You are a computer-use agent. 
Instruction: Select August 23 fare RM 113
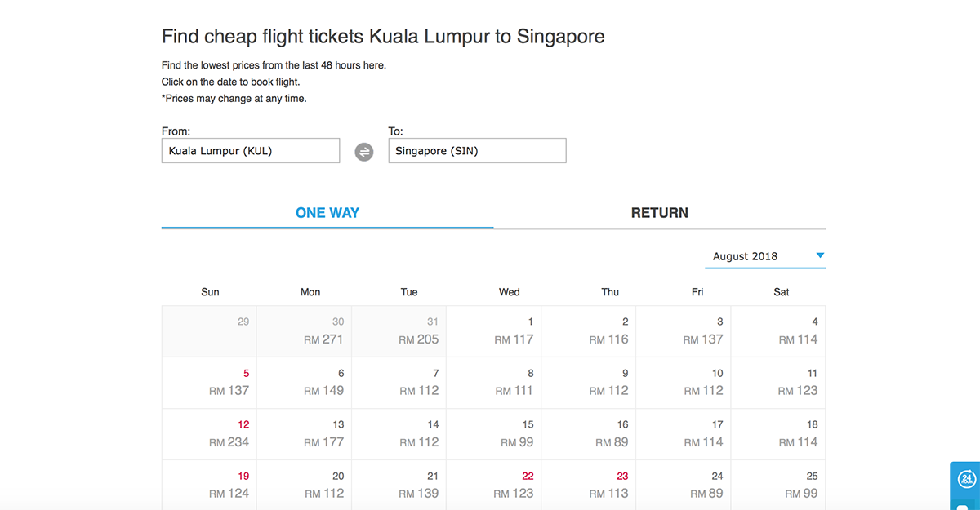589,486
